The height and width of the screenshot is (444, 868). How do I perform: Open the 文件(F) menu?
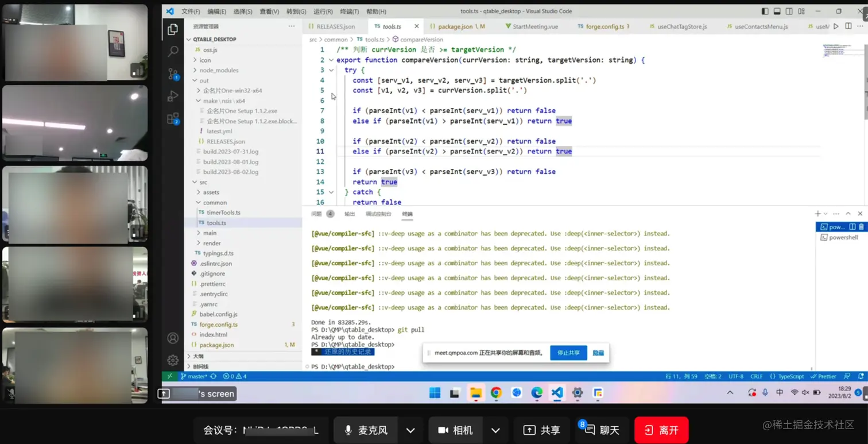coord(191,11)
